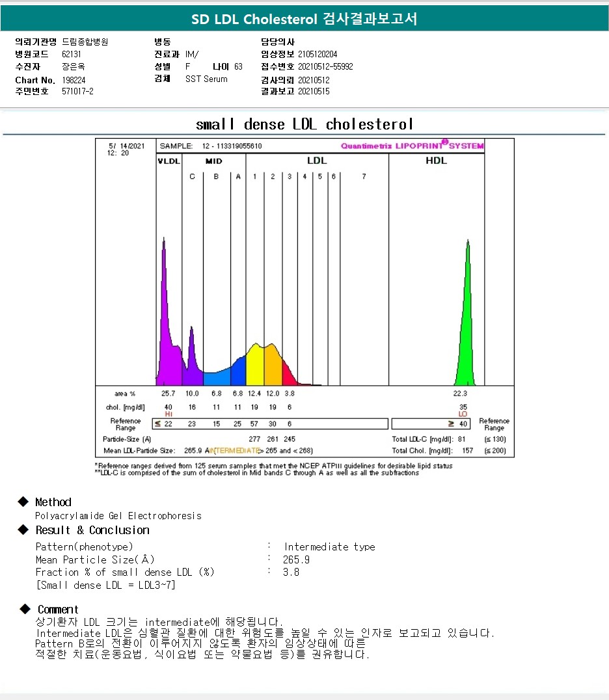The width and height of the screenshot is (609, 700).
Task: Select the yellow LDL 1 band
Action: 254,364
